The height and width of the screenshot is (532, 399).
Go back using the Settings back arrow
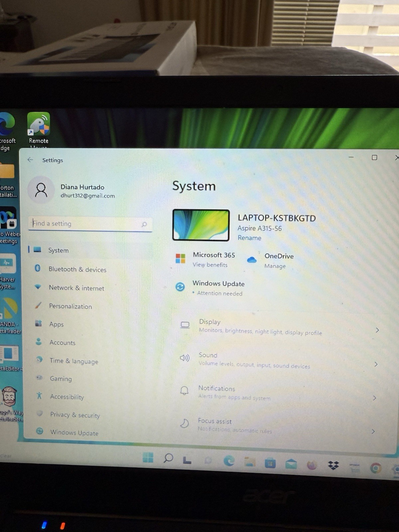coord(30,160)
